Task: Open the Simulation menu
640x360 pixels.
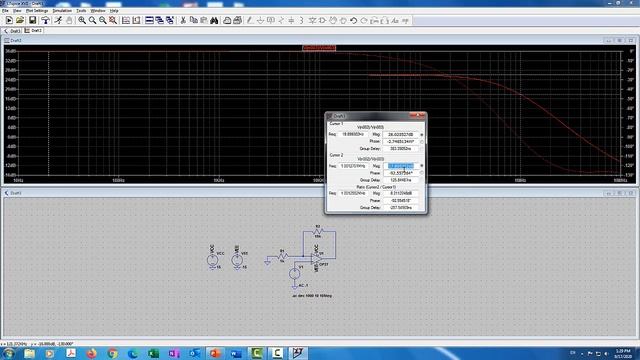Action: [x=62, y=11]
